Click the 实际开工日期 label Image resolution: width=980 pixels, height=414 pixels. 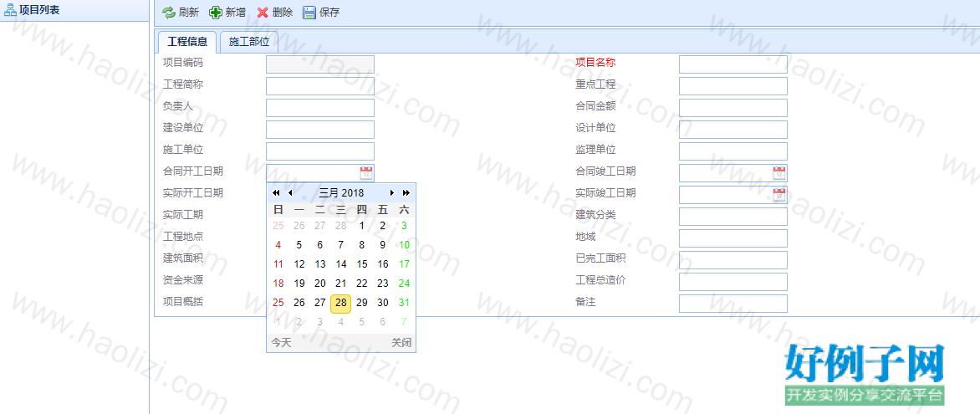(x=193, y=192)
